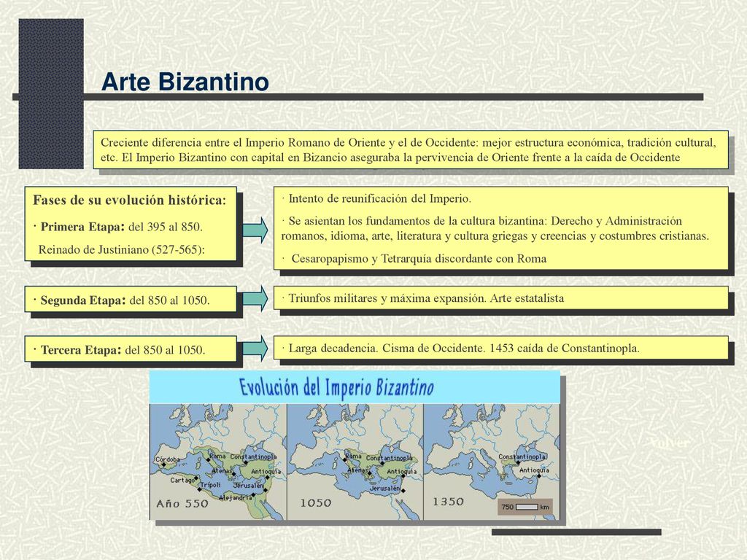Click 'Alejandría' label on the 550 map
Image resolution: width=747 pixels, height=560 pixels.
pos(236,497)
